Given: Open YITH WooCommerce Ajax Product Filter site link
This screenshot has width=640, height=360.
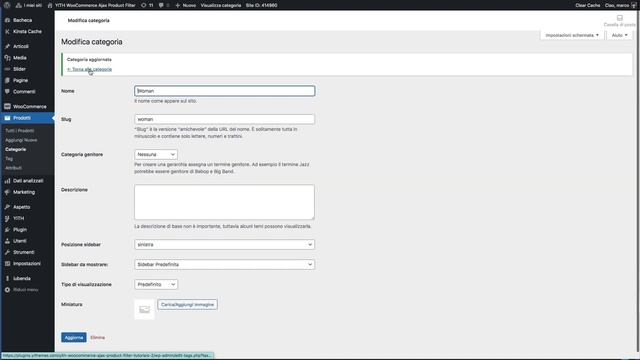Looking at the screenshot, I should (x=91, y=5).
